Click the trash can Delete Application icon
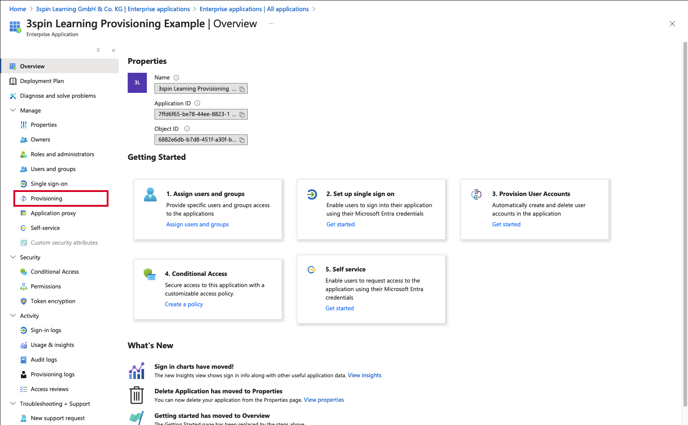 pyautogui.click(x=136, y=395)
